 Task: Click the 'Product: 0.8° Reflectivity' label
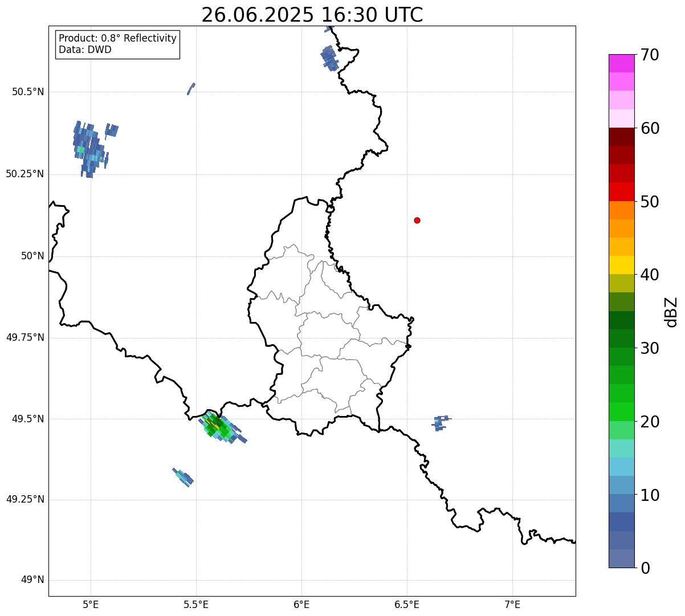tap(118, 38)
